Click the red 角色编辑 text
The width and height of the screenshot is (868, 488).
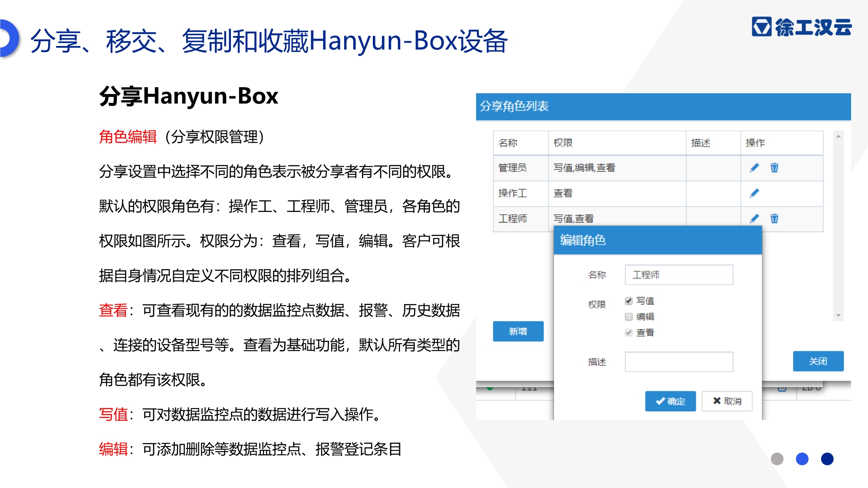(x=128, y=137)
